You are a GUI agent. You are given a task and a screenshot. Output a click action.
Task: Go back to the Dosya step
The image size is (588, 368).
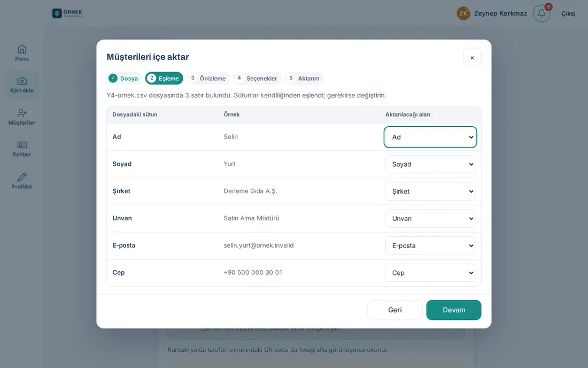coord(124,79)
